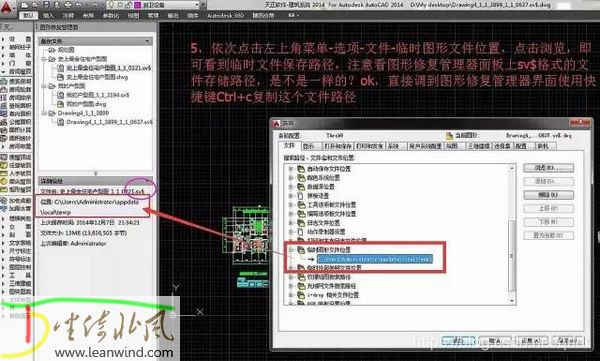Select the 参数化 ribbon tab
Image resolution: width=600 pixels, height=361 pixels.
pos(111,16)
